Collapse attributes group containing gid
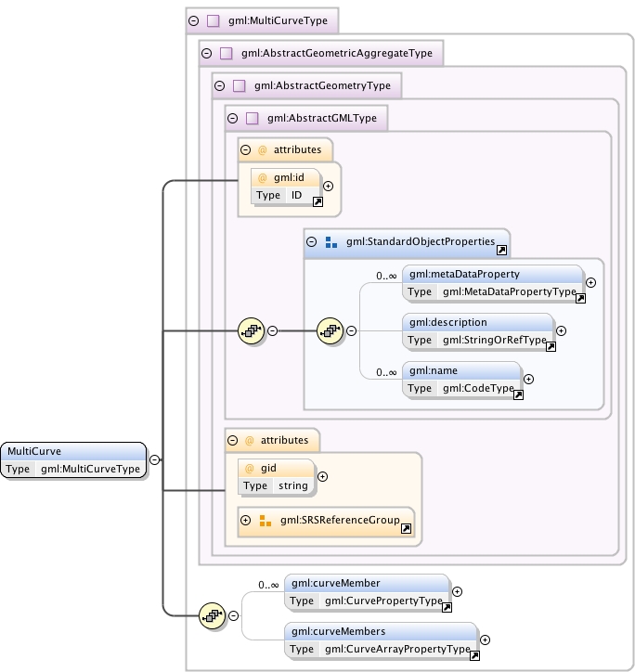 (232, 440)
